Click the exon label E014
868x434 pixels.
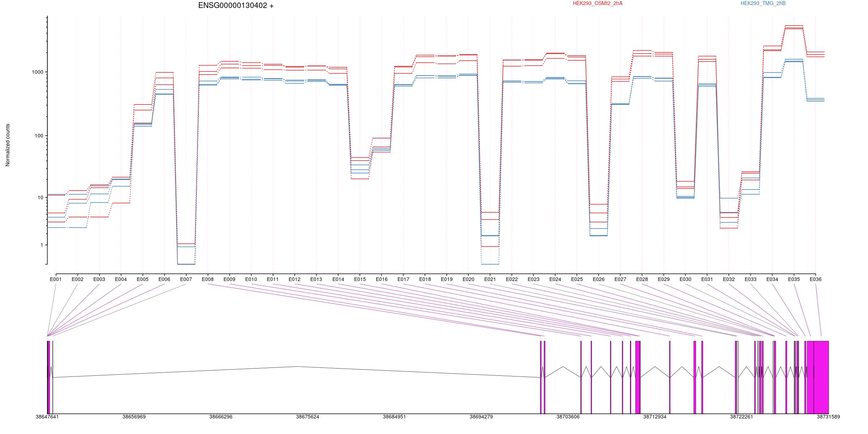tap(338, 279)
